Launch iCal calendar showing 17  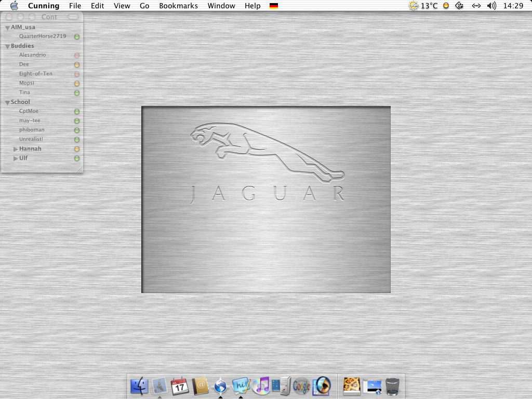(x=179, y=386)
